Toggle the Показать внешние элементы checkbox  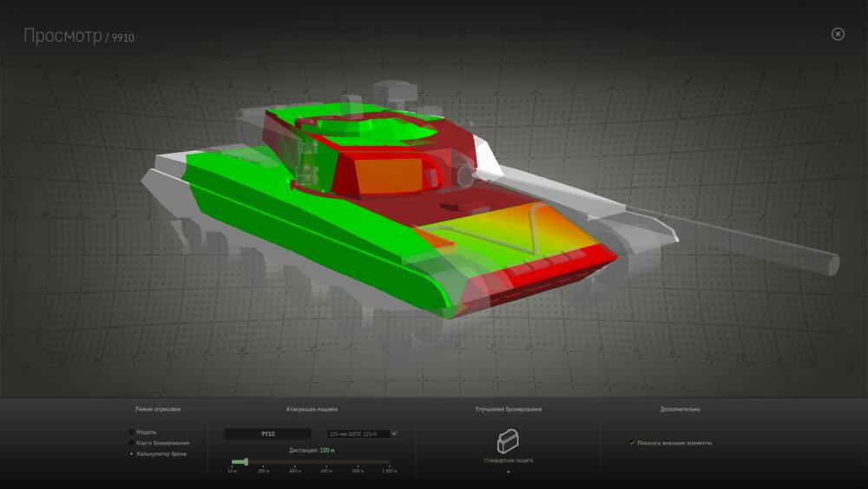click(x=632, y=442)
